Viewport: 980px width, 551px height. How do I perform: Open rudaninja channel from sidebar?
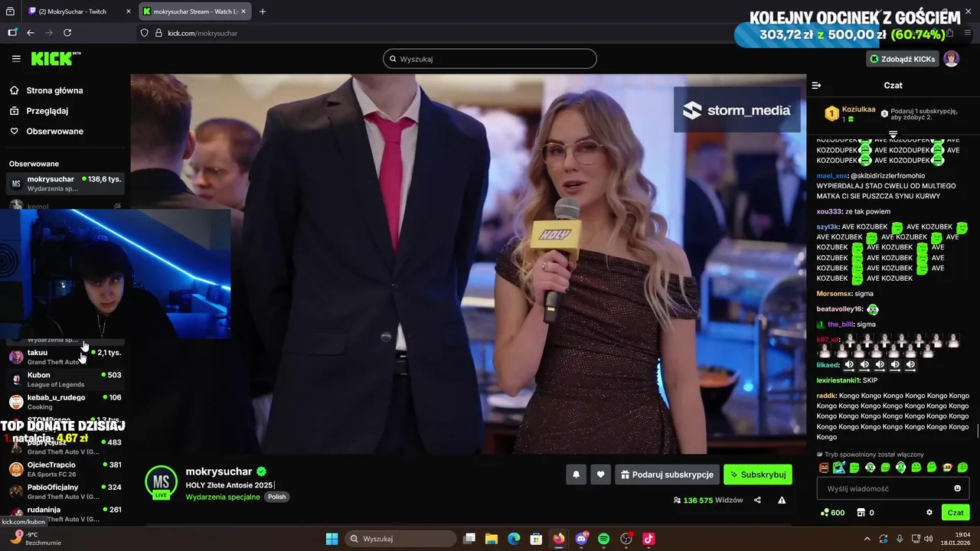click(x=65, y=514)
